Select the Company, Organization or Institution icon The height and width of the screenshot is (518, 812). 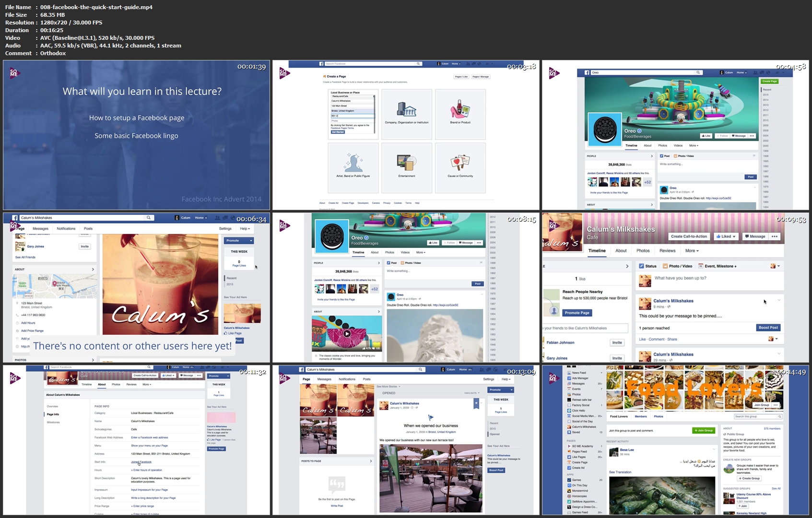click(407, 109)
